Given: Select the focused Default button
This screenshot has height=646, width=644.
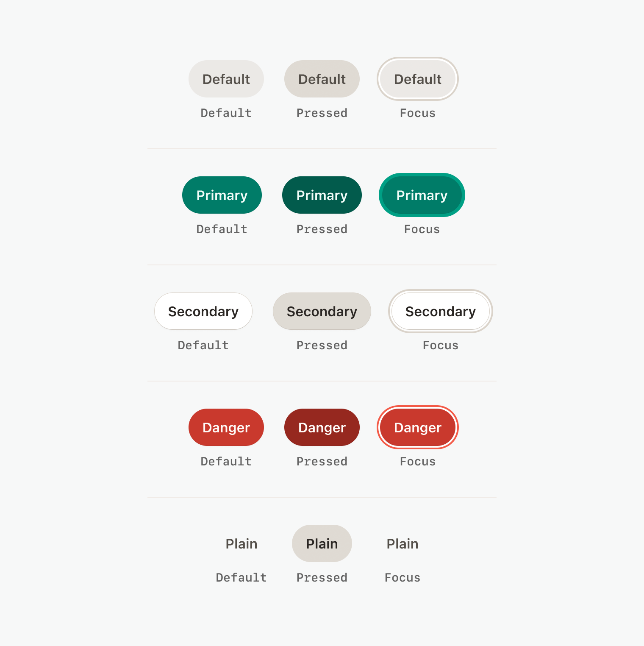Looking at the screenshot, I should [417, 79].
